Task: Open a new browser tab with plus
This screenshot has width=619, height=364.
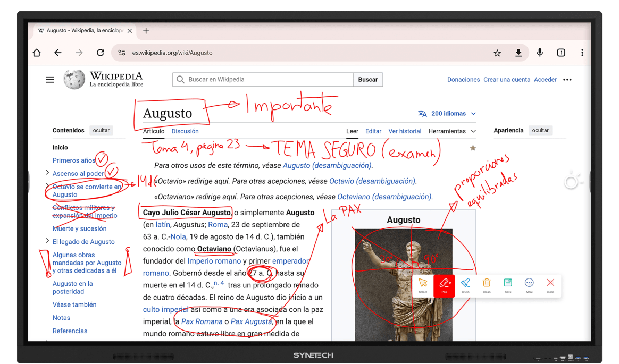Action: 146,31
